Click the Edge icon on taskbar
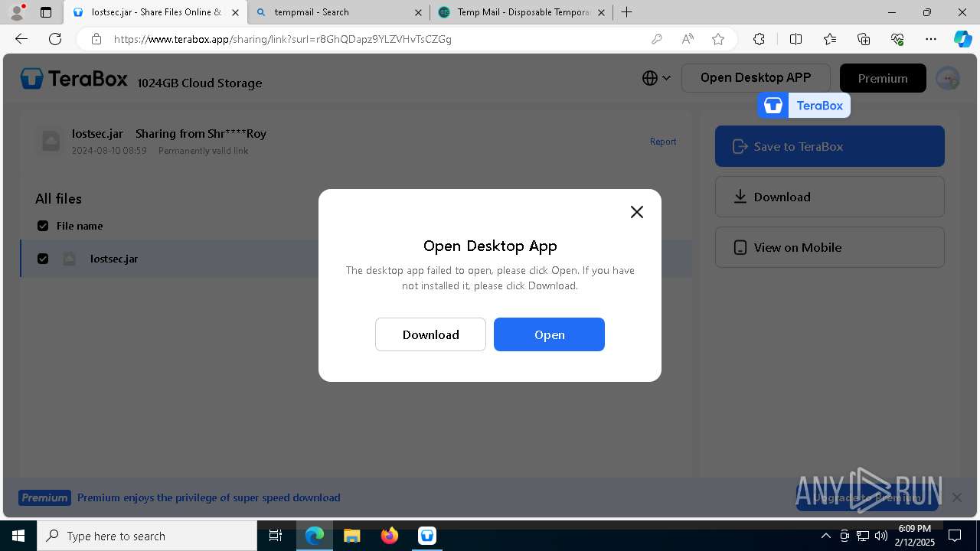 [315, 536]
